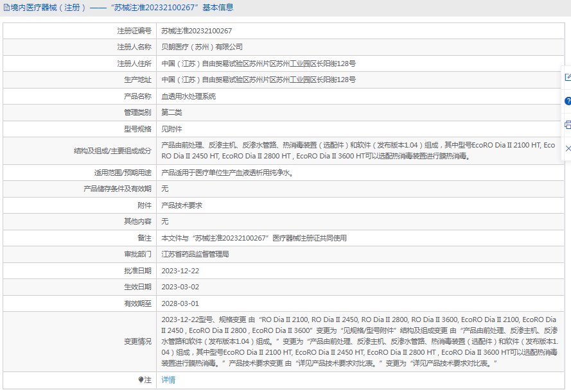Click the 无 value in 其他内容 row
Screen dimensions: 571x392
tap(165, 221)
